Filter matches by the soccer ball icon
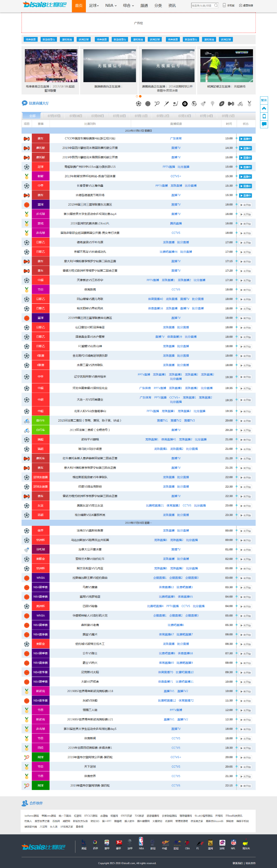 pos(138,103)
